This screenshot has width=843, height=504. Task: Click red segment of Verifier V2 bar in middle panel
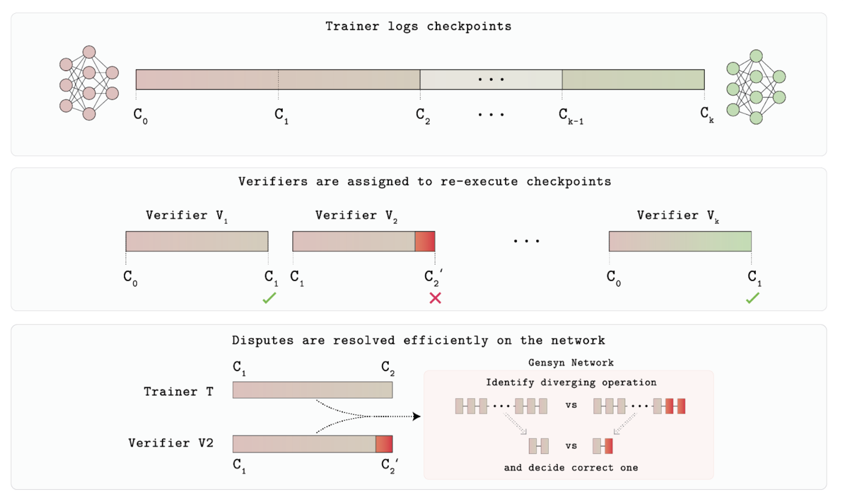(x=425, y=242)
